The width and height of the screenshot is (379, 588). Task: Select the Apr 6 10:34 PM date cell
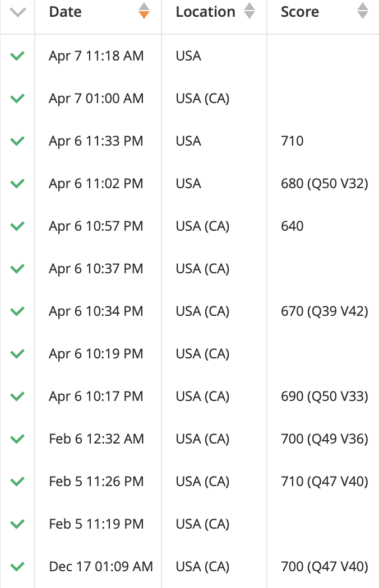click(x=96, y=311)
